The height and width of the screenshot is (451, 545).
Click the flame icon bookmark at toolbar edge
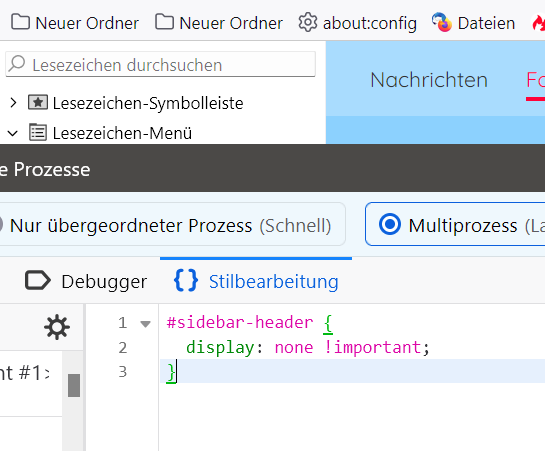[539, 24]
